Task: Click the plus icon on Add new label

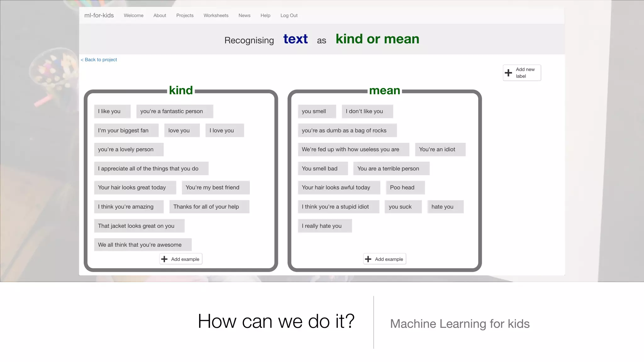Action: 508,73
